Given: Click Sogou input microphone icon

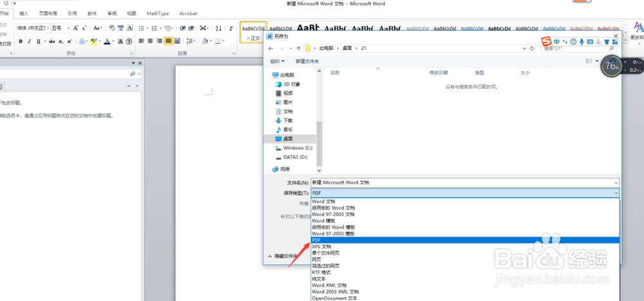Looking at the screenshot, I should (581, 41).
